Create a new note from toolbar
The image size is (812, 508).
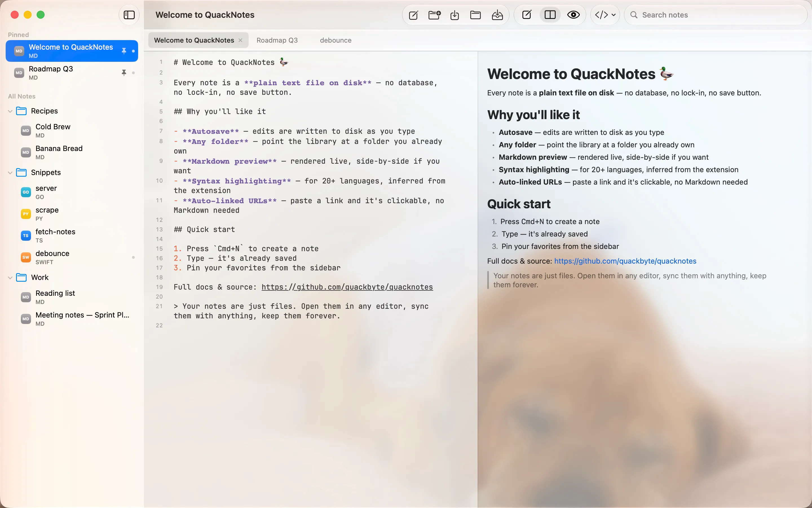pos(413,15)
